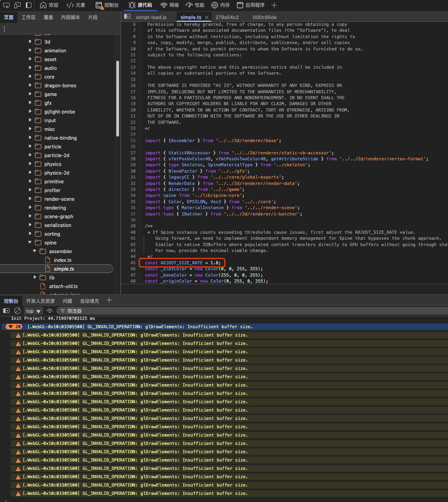This screenshot has height=502, width=448.
Task: Switch to 工作区 workspace tab
Action: (x=29, y=17)
